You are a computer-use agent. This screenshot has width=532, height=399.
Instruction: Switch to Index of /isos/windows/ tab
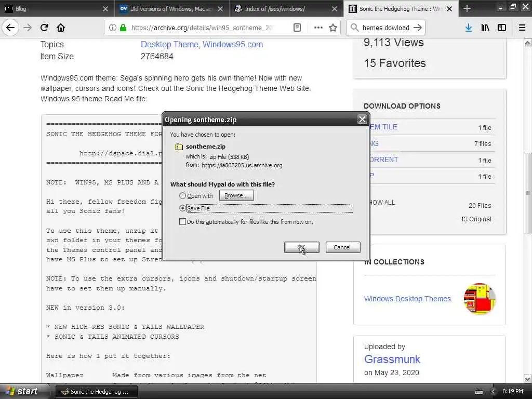pos(286,8)
